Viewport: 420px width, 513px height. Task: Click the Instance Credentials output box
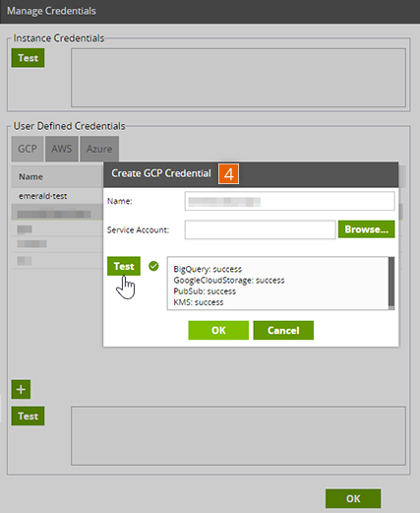tap(238, 78)
